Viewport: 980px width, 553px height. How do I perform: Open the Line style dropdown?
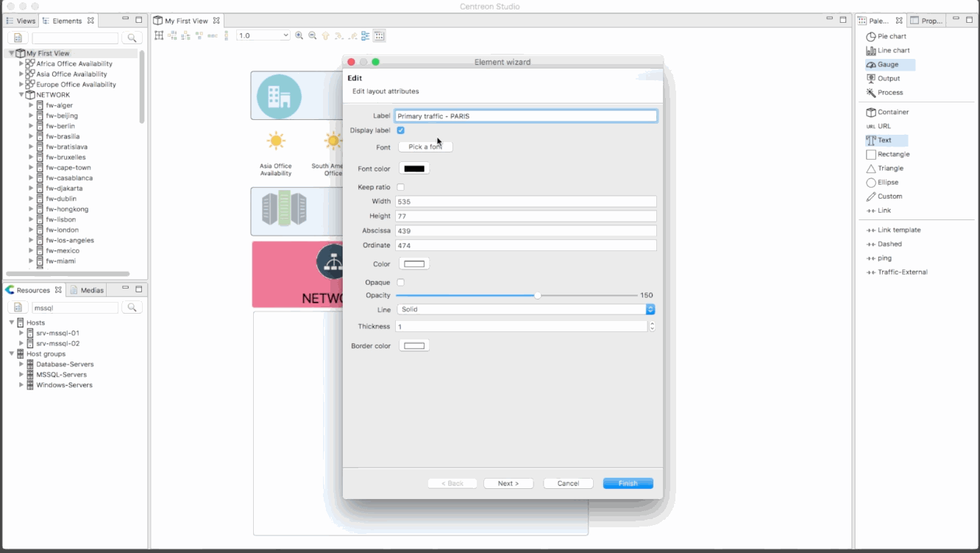click(x=525, y=309)
